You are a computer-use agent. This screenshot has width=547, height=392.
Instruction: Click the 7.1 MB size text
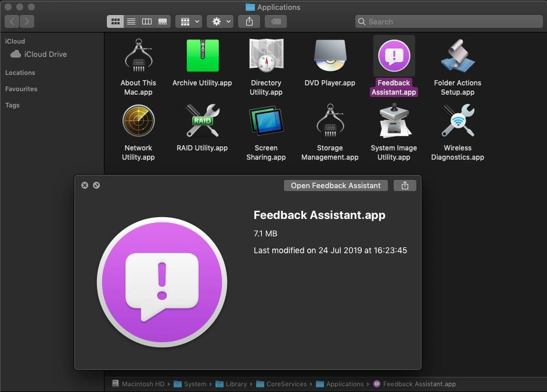[265, 233]
